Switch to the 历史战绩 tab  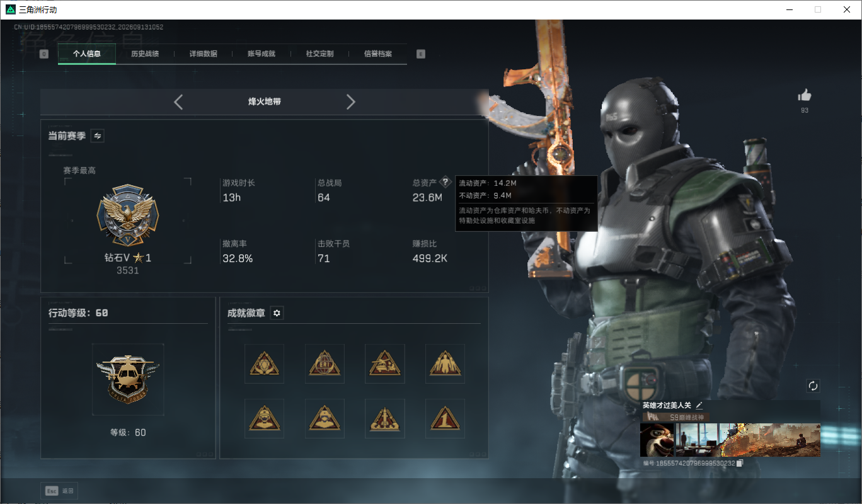[145, 54]
